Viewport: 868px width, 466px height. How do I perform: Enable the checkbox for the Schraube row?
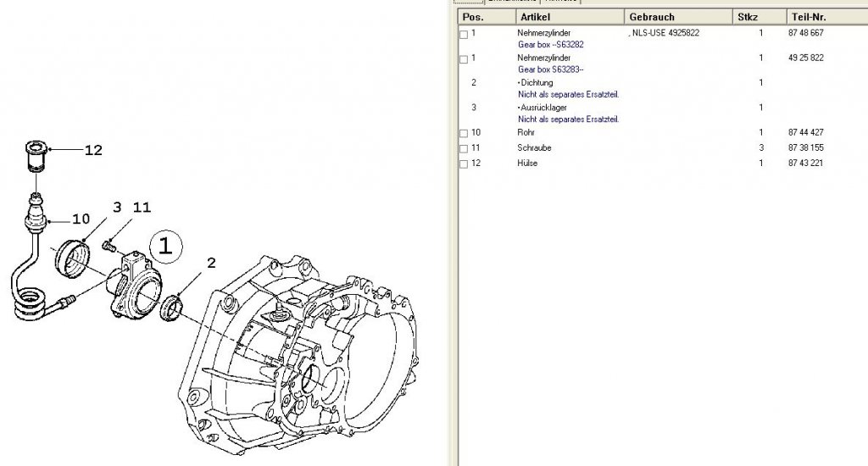(x=464, y=149)
